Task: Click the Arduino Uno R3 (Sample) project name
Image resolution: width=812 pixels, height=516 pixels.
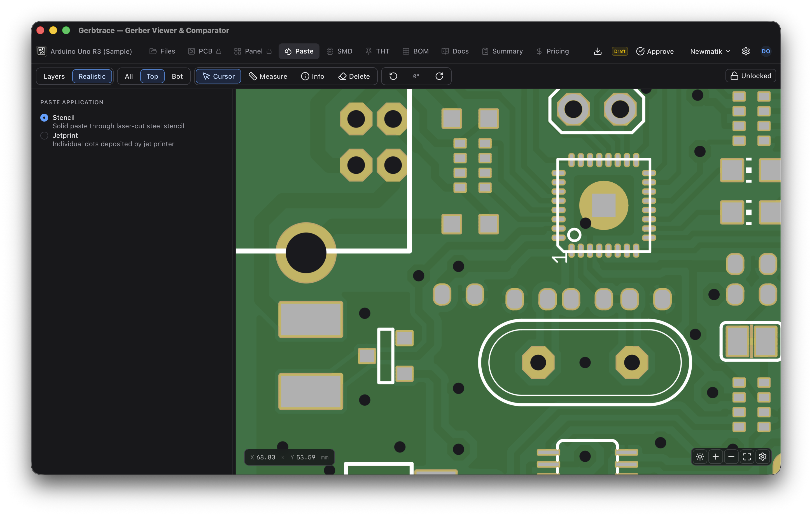Action: [91, 51]
